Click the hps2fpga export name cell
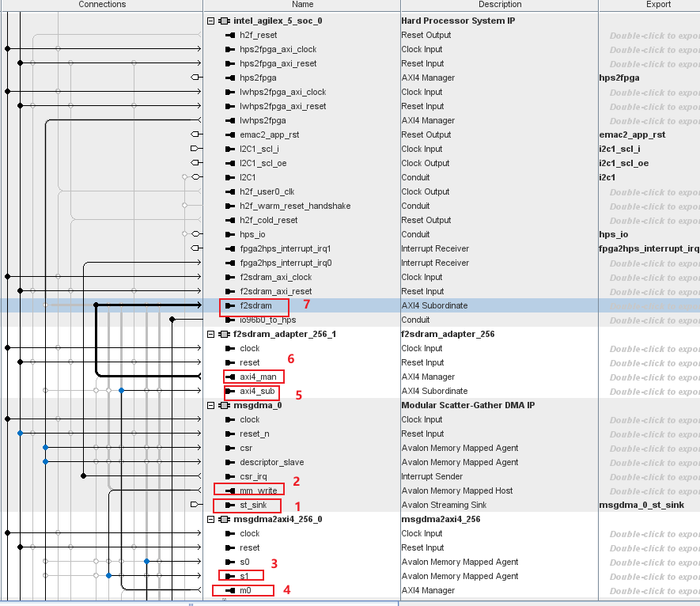This screenshot has height=606, width=700. pos(619,78)
